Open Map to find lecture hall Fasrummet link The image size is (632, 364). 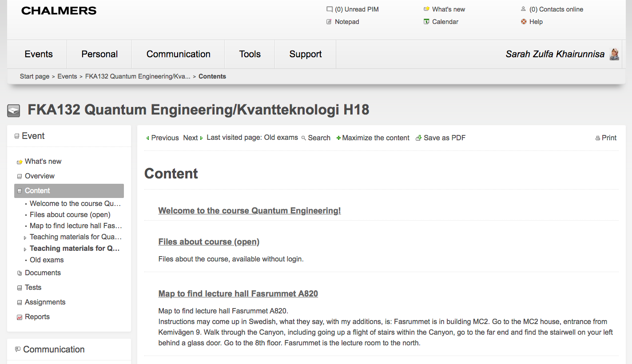click(238, 293)
